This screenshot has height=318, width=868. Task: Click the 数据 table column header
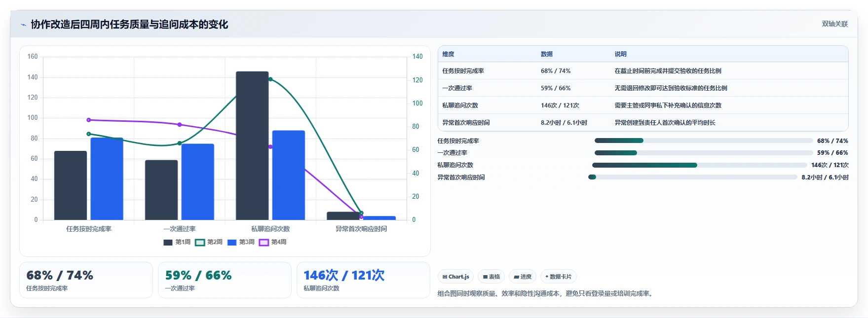pyautogui.click(x=547, y=54)
